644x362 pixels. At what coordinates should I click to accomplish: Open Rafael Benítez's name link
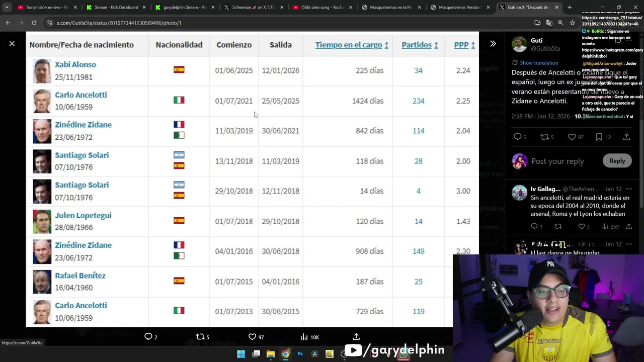(80, 276)
